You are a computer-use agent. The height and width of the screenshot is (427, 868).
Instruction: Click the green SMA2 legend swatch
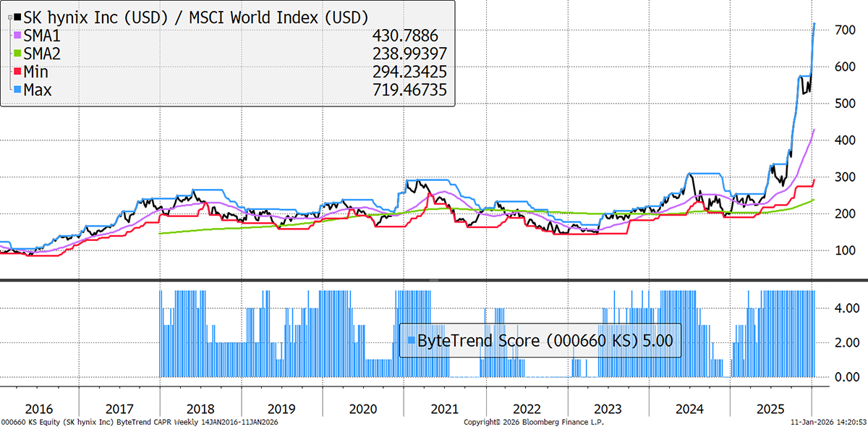click(17, 54)
